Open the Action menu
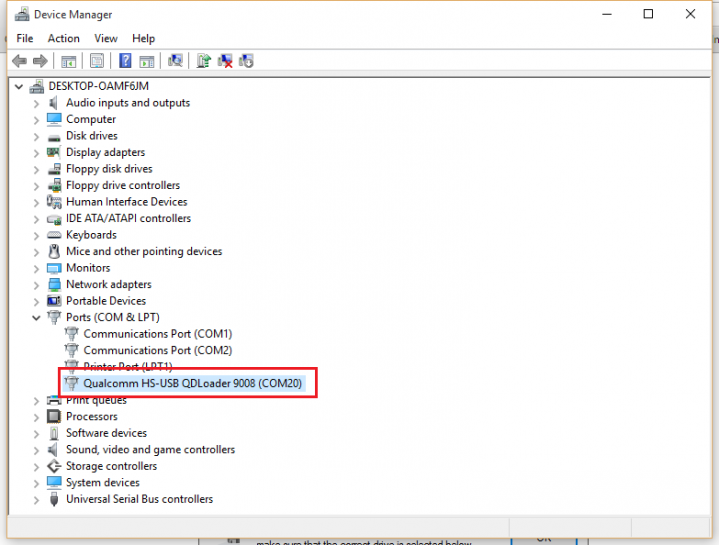 click(x=63, y=38)
